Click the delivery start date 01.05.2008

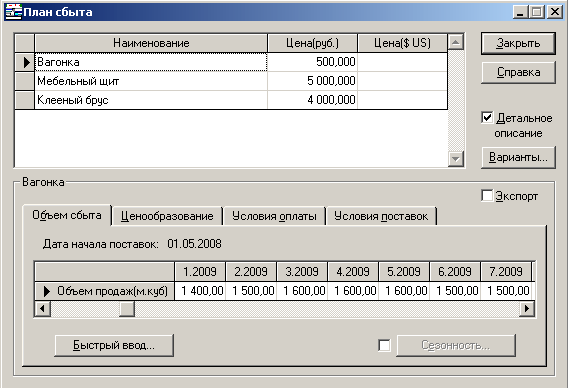[195, 244]
